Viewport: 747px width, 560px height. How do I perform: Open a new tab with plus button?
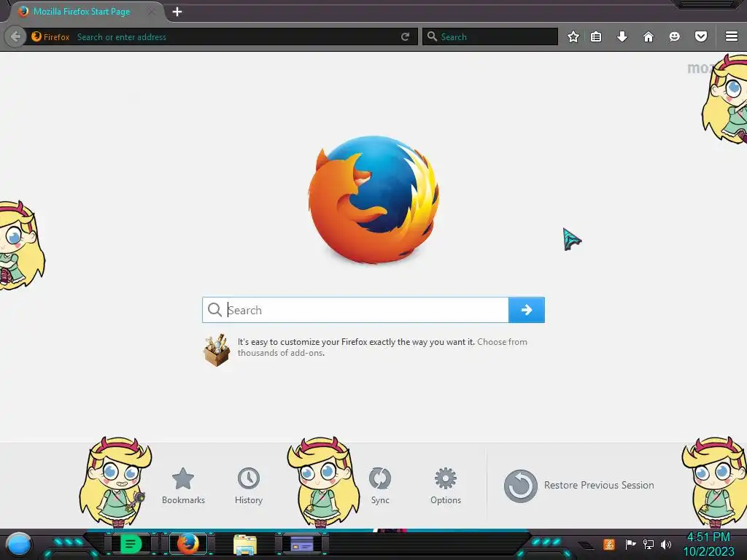177,12
